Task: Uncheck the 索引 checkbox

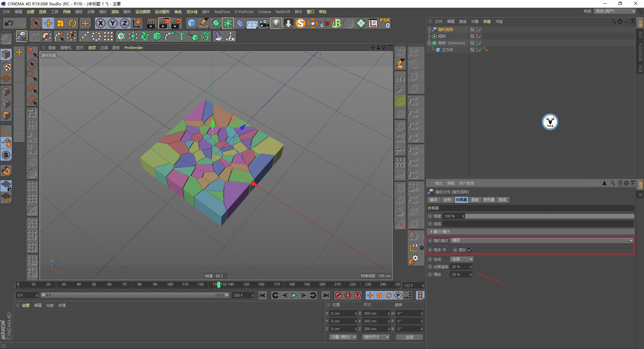Action: click(x=470, y=250)
